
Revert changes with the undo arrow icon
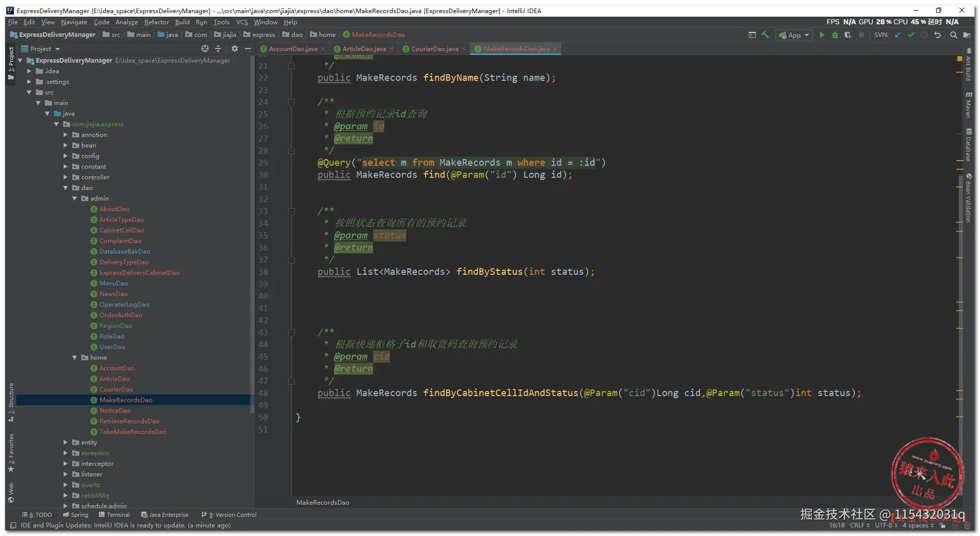click(x=938, y=35)
